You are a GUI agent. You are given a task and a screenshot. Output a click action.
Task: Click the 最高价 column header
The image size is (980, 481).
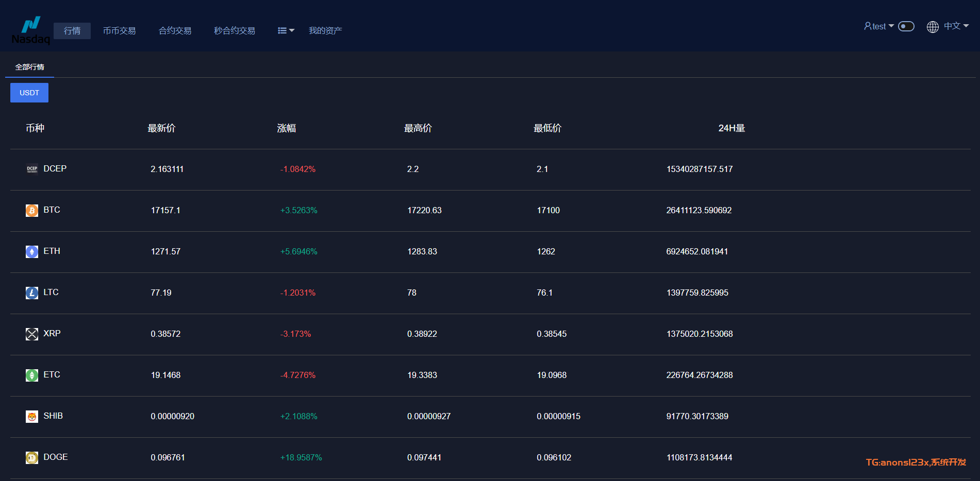click(x=418, y=128)
